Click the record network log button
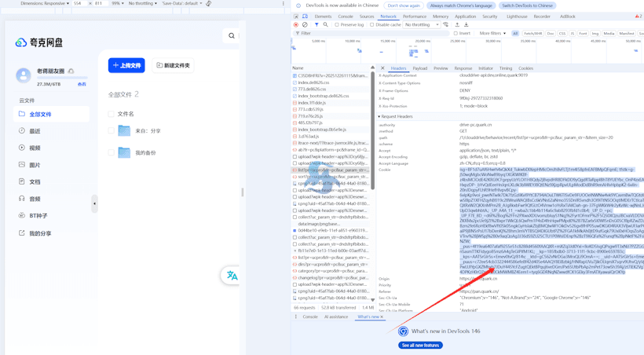 pos(296,25)
